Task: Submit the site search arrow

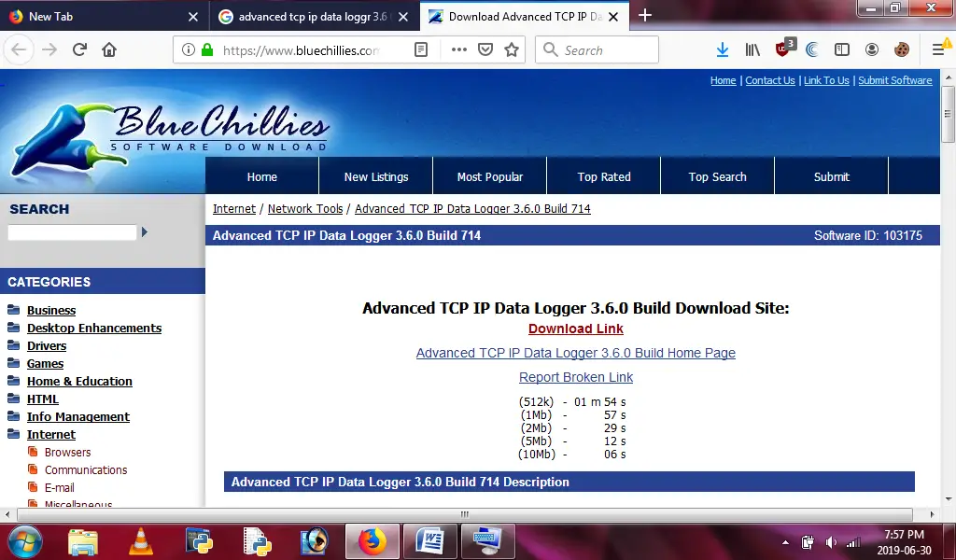Action: 145,232
